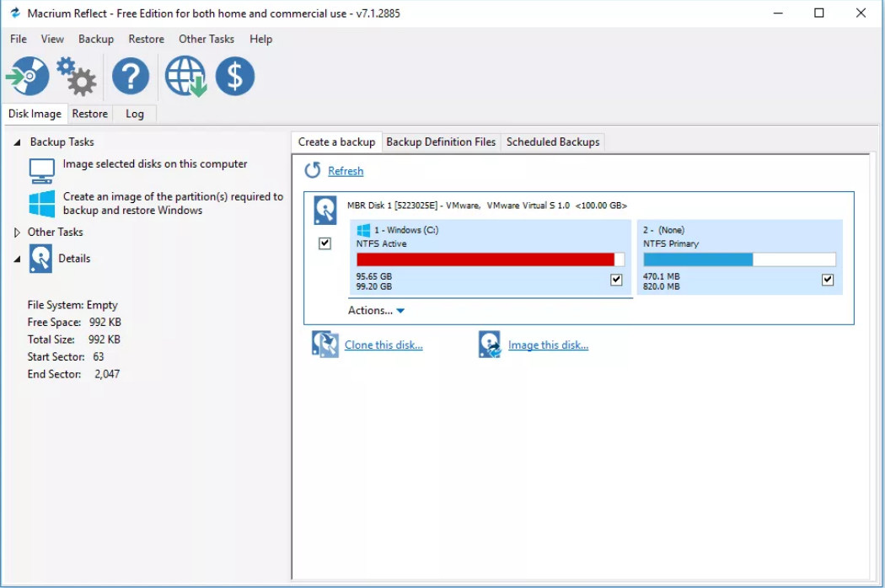Open the Actions dropdown for the disk
885x588 pixels.
coord(377,310)
